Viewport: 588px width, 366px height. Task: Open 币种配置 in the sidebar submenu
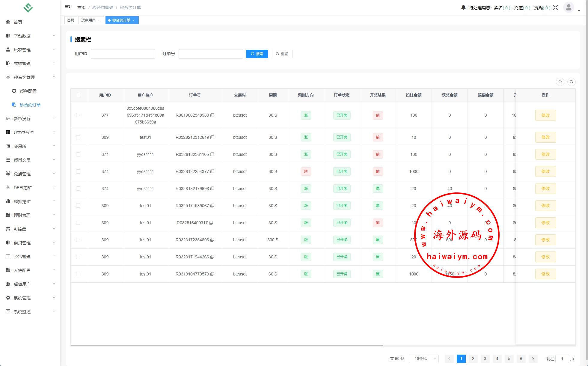tap(28, 91)
